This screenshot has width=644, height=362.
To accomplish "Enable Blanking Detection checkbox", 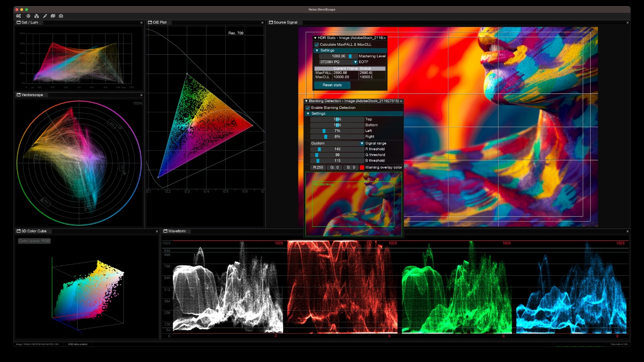I will click(x=307, y=107).
